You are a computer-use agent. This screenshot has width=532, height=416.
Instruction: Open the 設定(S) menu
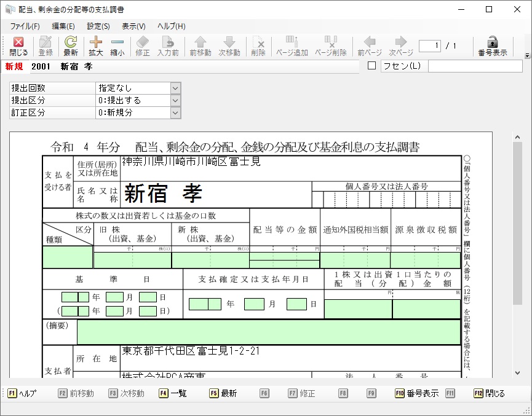point(98,26)
